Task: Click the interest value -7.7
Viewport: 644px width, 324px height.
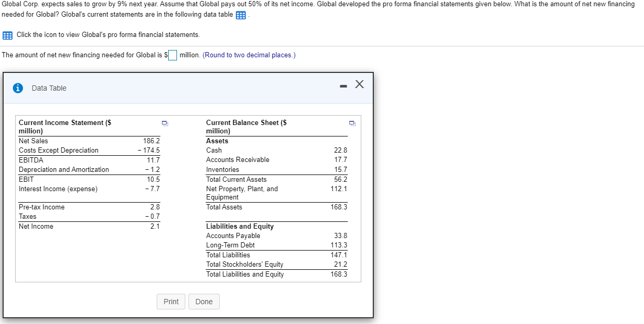Action: pyautogui.click(x=153, y=189)
